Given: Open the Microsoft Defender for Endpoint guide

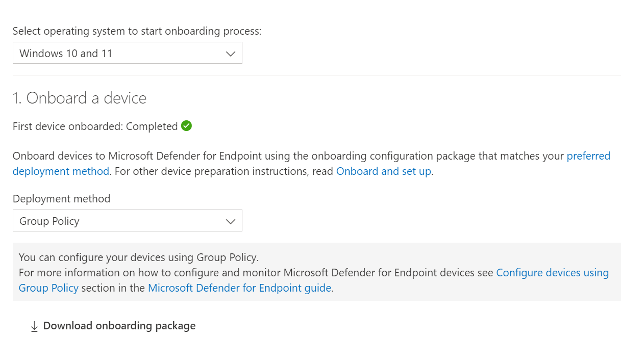Looking at the screenshot, I should [239, 288].
